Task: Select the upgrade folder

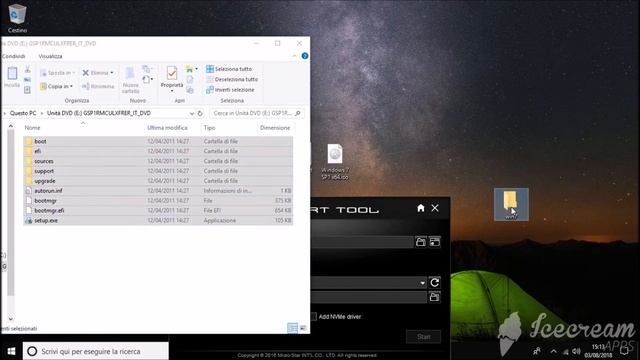Action: 158,181
